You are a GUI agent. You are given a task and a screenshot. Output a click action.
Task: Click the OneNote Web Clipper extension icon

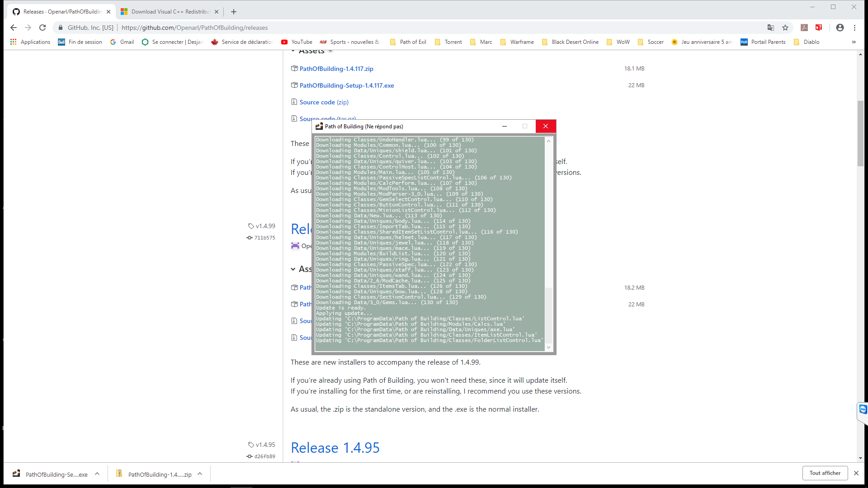819,28
